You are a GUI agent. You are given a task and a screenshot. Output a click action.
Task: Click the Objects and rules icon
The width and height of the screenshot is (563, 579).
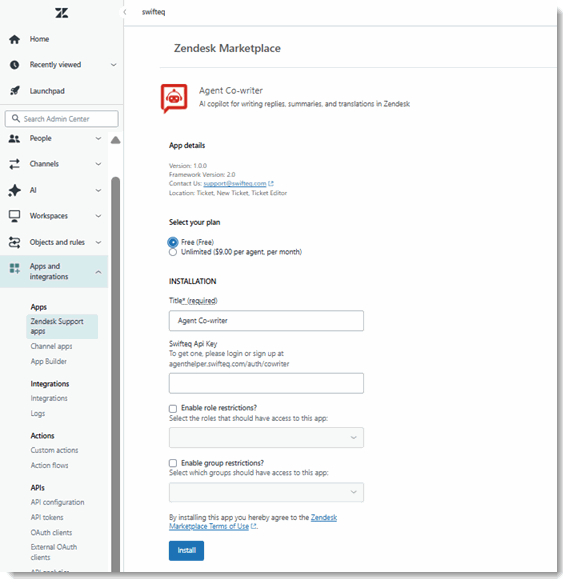tap(14, 243)
